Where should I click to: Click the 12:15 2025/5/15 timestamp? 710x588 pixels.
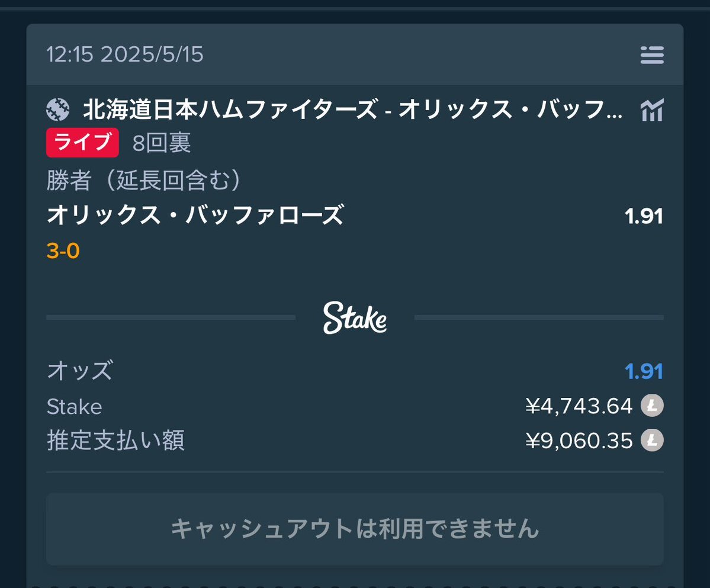125,54
